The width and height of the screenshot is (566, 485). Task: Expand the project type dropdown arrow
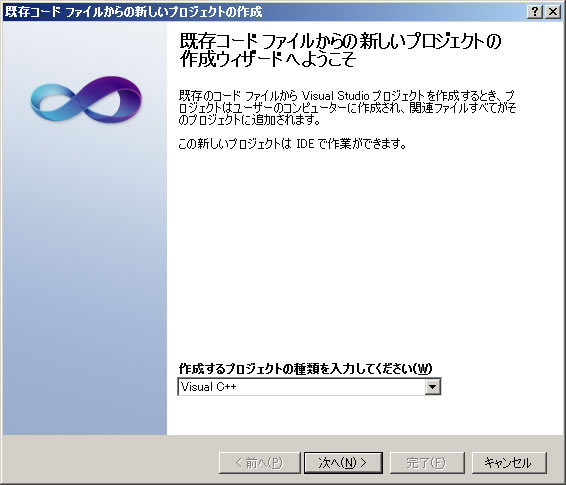[432, 387]
